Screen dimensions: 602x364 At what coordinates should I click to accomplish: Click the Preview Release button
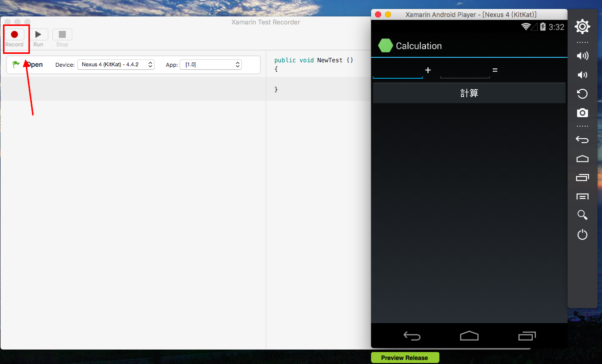point(405,358)
